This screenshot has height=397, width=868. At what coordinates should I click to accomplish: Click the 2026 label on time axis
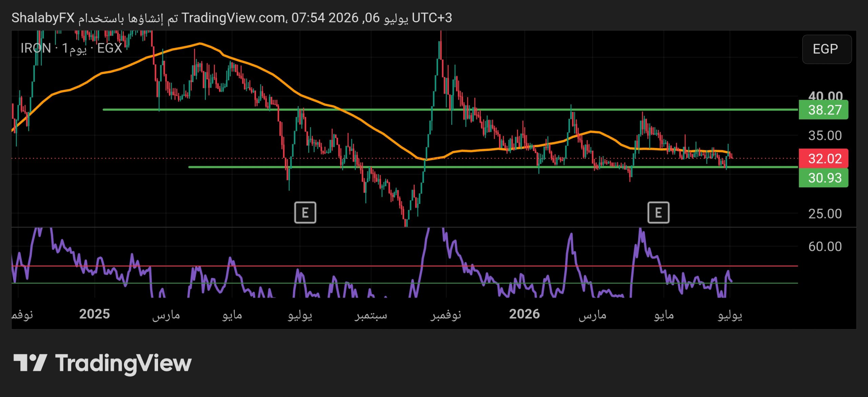point(524,314)
